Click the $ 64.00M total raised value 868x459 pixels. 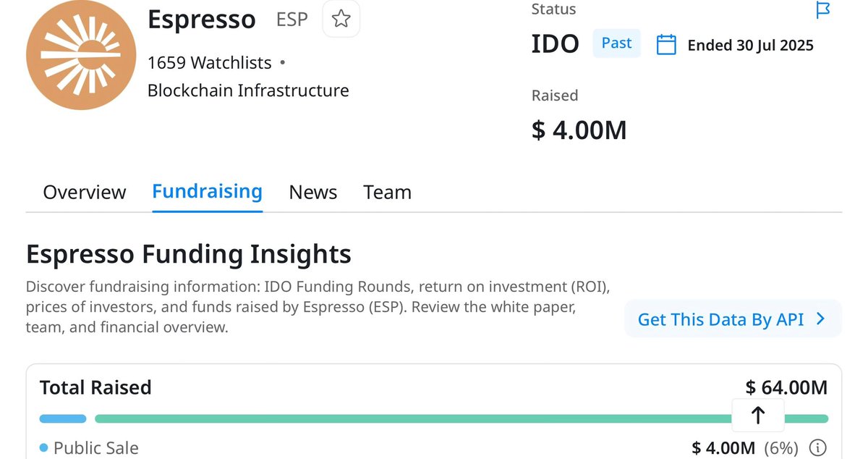786,387
